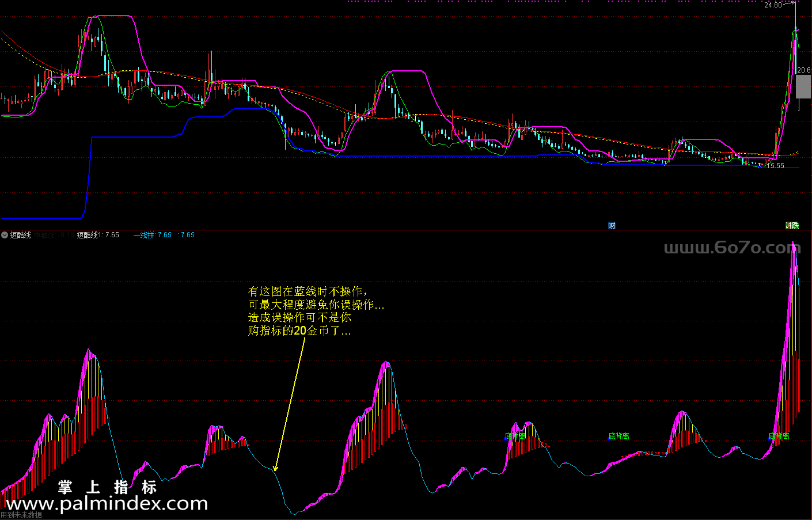This screenshot has width=812, height=520.
Task: Click the dimmed 中轴线 -0.10 value
Action: (x=54, y=235)
